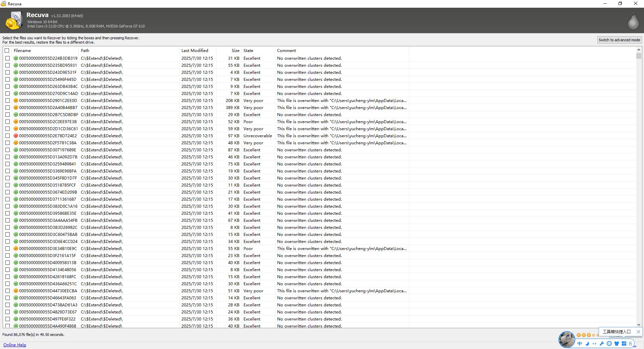Click the scrollbar down arrow
644x349 pixels.
[639, 325]
